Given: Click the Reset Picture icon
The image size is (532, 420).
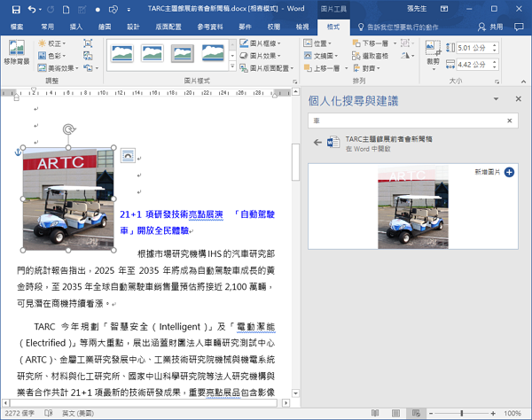Looking at the screenshot, I should 88,68.
